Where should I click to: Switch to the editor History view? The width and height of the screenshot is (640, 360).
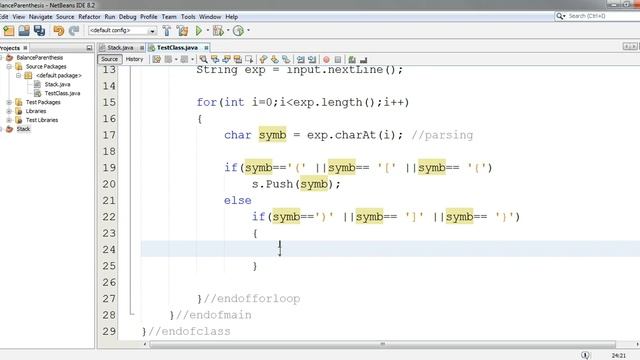point(134,59)
